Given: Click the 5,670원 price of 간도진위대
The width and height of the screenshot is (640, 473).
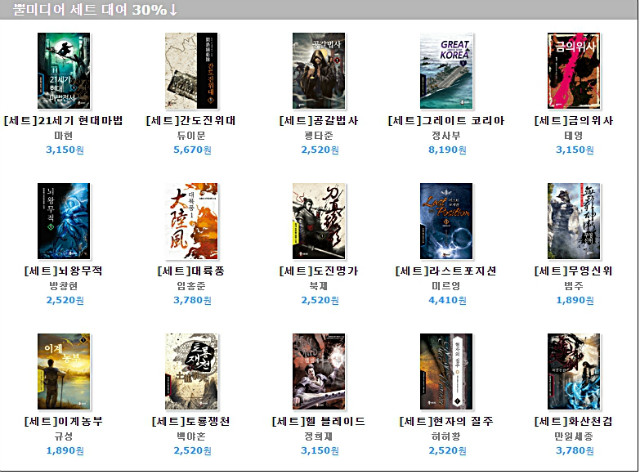Looking at the screenshot, I should click(192, 150).
